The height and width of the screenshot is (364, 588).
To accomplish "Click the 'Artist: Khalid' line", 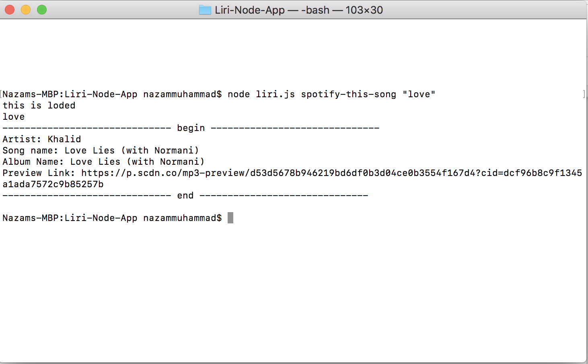I will [x=42, y=139].
